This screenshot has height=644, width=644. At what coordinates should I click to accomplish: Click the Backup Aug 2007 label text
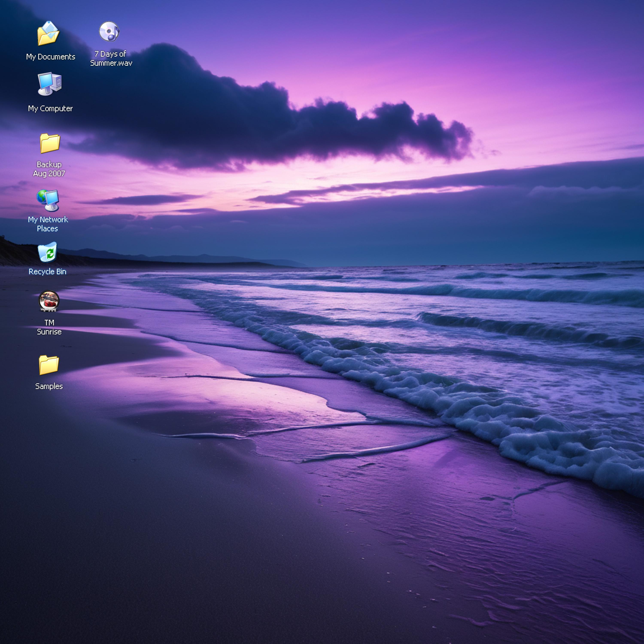point(49,169)
